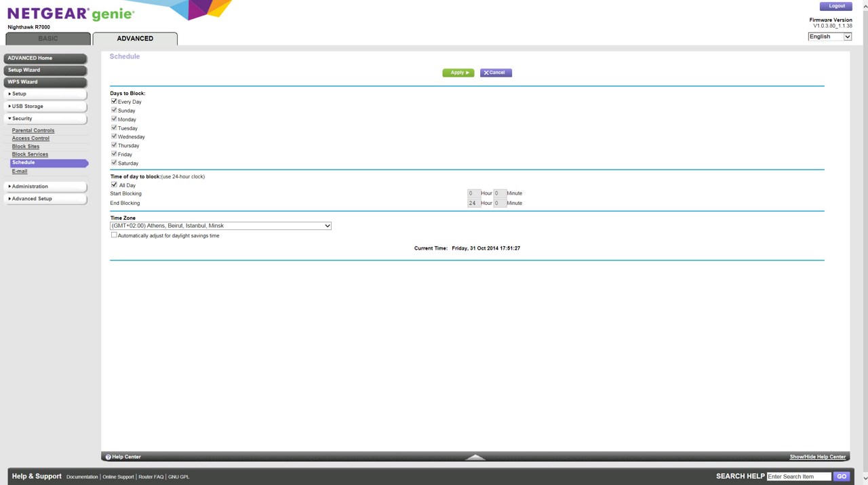Click the green Apply button

458,73
